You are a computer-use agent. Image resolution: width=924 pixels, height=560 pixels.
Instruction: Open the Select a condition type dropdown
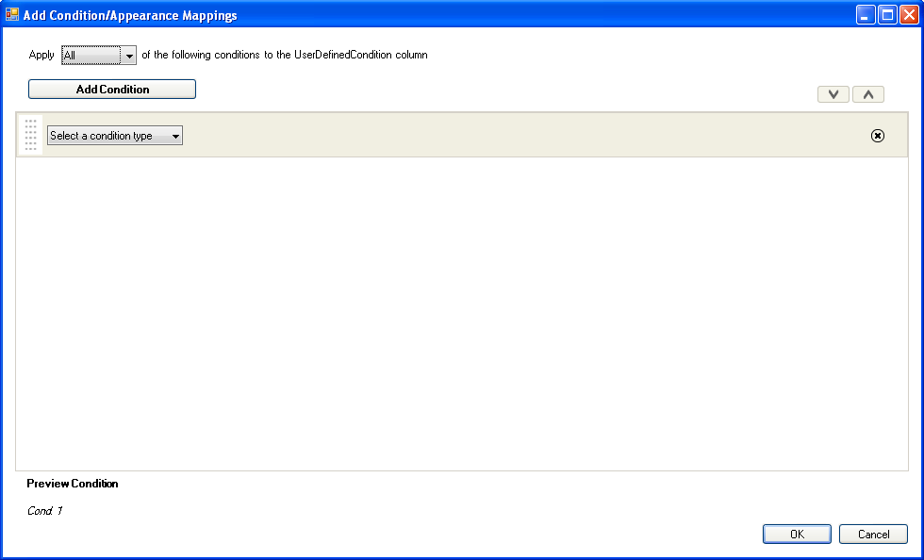(114, 135)
